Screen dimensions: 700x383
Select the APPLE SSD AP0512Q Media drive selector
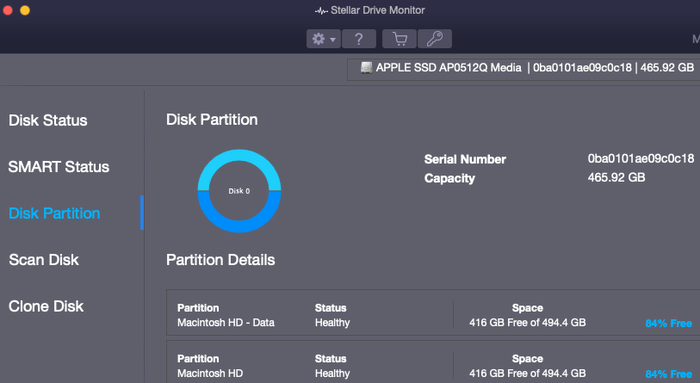point(523,70)
